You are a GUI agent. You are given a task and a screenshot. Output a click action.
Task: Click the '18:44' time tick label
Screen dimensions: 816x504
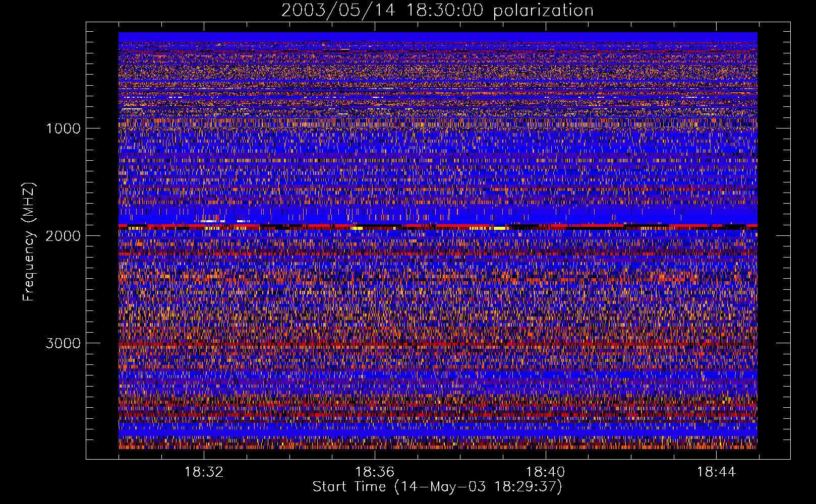tap(717, 472)
